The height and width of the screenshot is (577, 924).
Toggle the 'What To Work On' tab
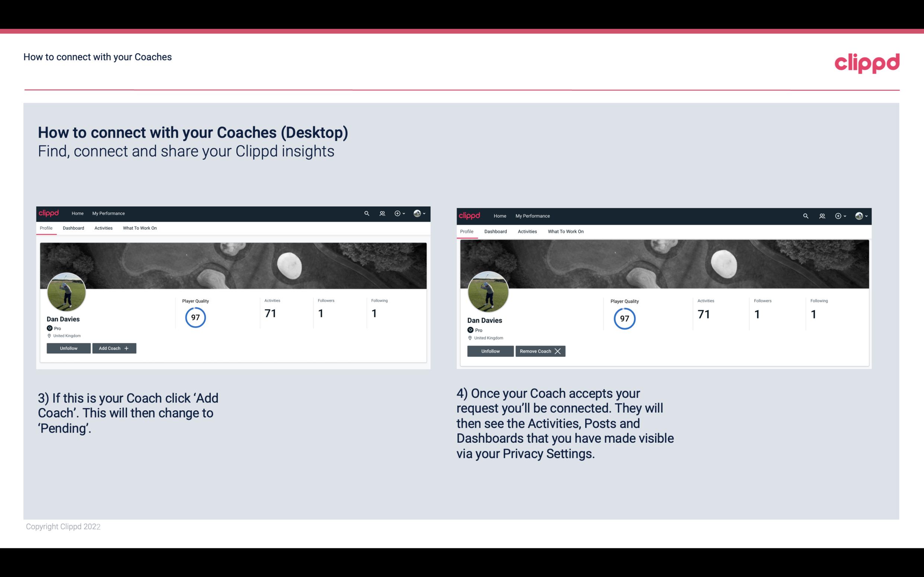[x=139, y=228]
